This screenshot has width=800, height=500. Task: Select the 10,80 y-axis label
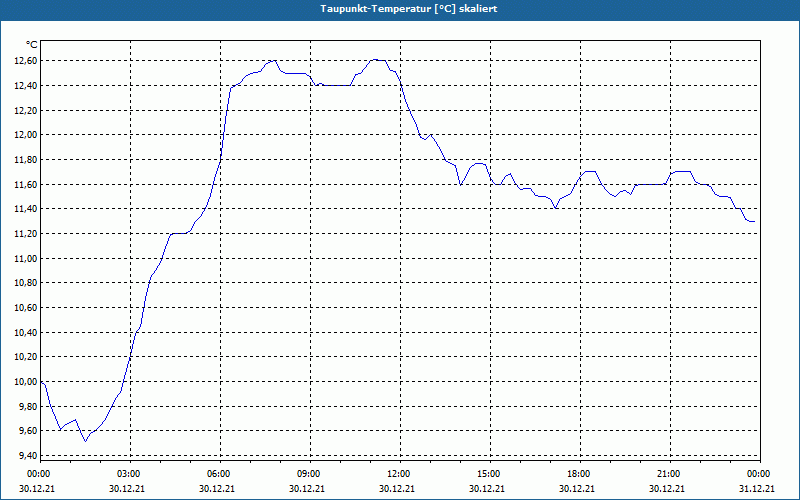[x=27, y=283]
